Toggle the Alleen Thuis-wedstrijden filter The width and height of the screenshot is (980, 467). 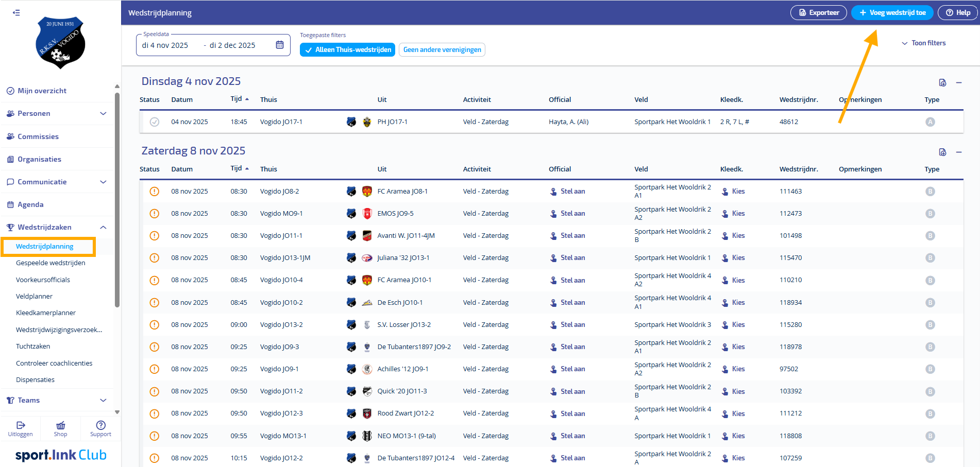click(347, 50)
